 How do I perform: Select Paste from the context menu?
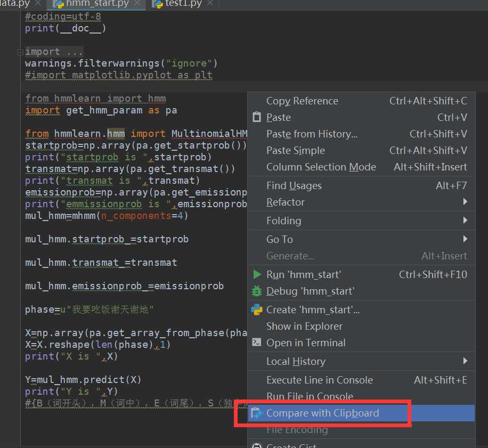click(362, 117)
